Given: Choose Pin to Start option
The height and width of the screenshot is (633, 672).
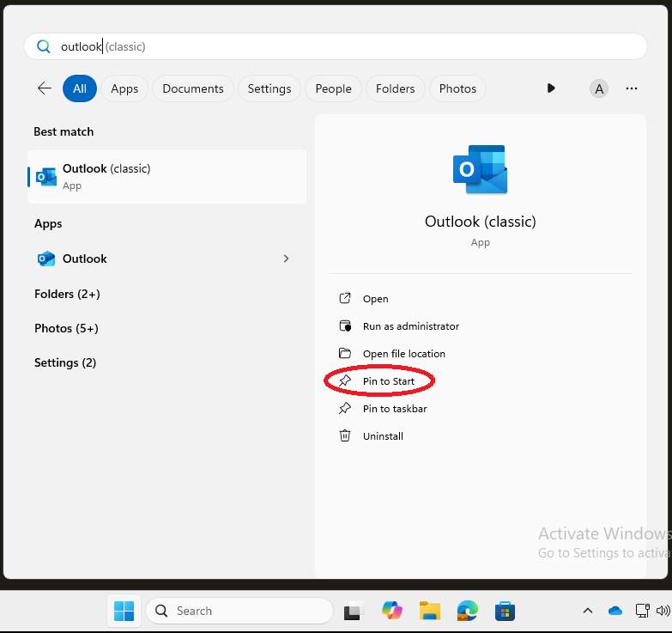Looking at the screenshot, I should coord(388,381).
